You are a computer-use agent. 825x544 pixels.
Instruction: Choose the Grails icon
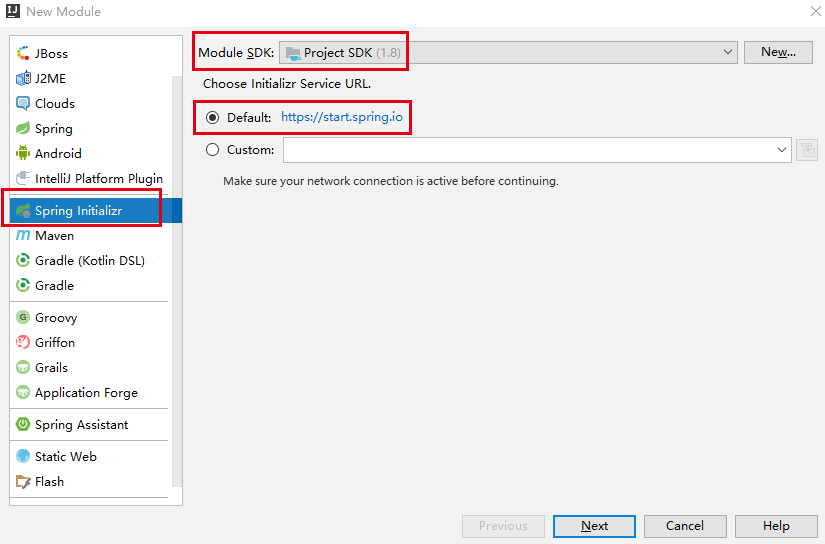tap(23, 367)
